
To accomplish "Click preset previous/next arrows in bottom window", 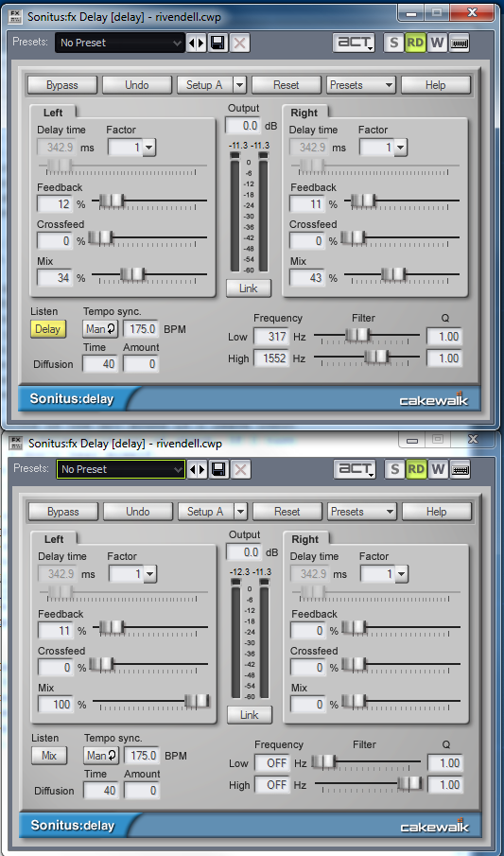I will click(x=197, y=469).
